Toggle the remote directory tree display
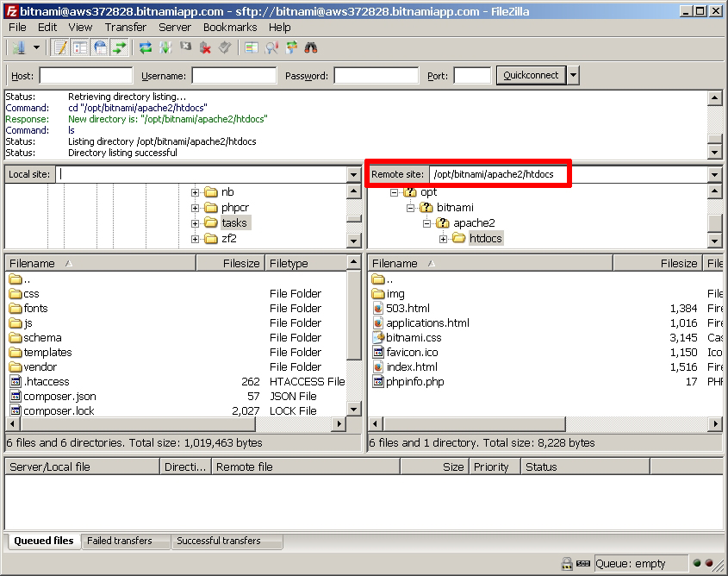The width and height of the screenshot is (728, 576). (x=99, y=47)
